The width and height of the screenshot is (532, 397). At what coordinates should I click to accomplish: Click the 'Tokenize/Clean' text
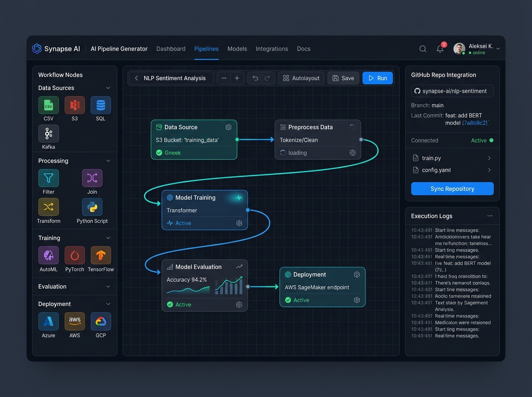299,140
